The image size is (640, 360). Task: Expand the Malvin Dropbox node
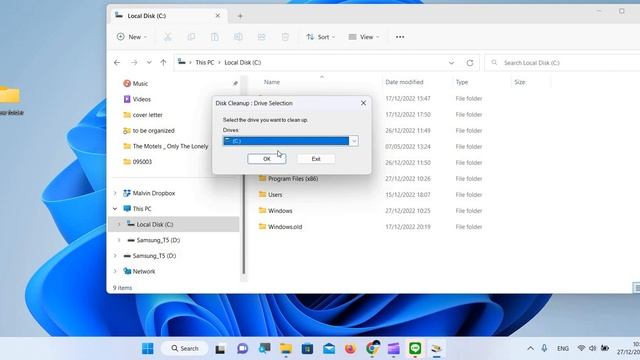(x=115, y=193)
